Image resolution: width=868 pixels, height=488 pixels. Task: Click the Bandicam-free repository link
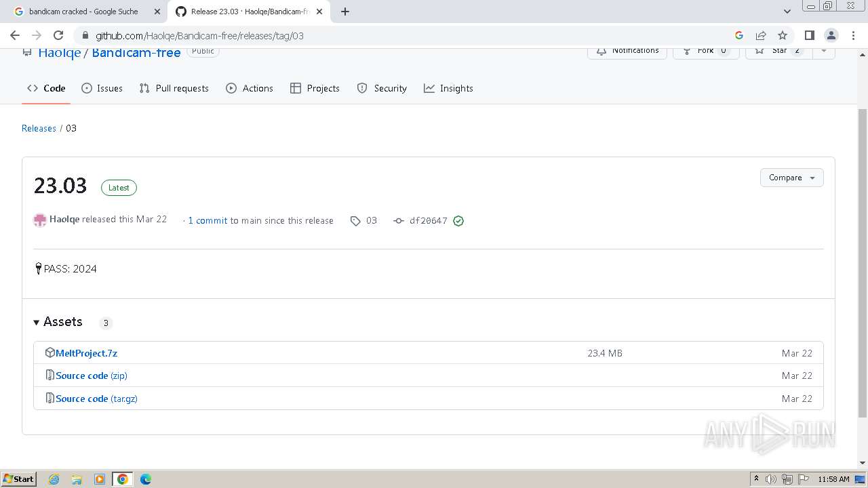(136, 53)
